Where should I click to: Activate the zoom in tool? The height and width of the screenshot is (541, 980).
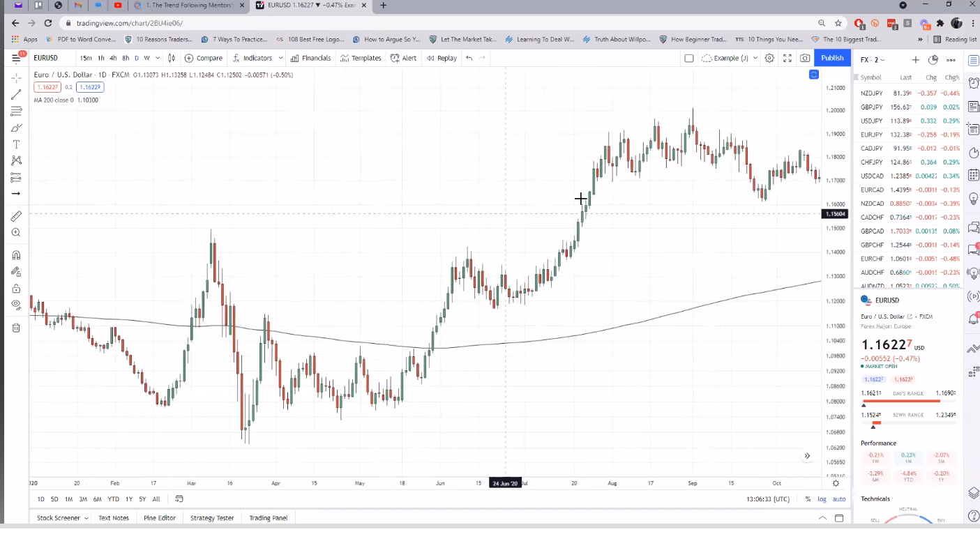coord(16,233)
